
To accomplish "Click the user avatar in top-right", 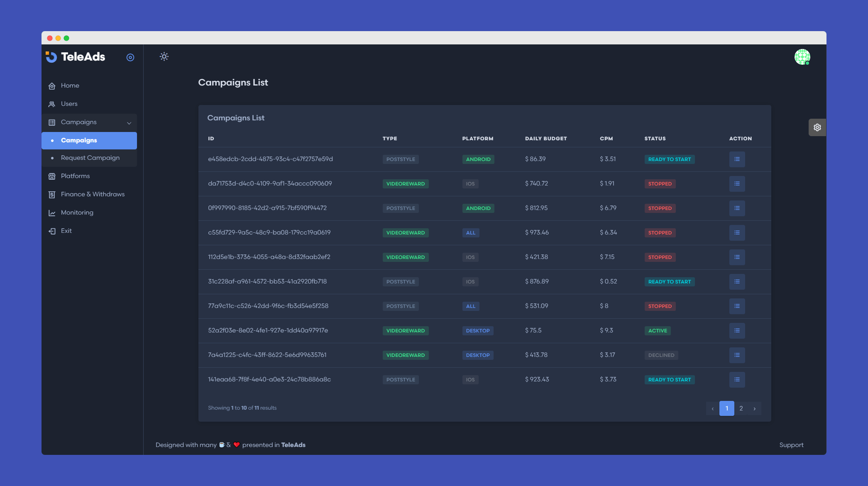I will (802, 57).
